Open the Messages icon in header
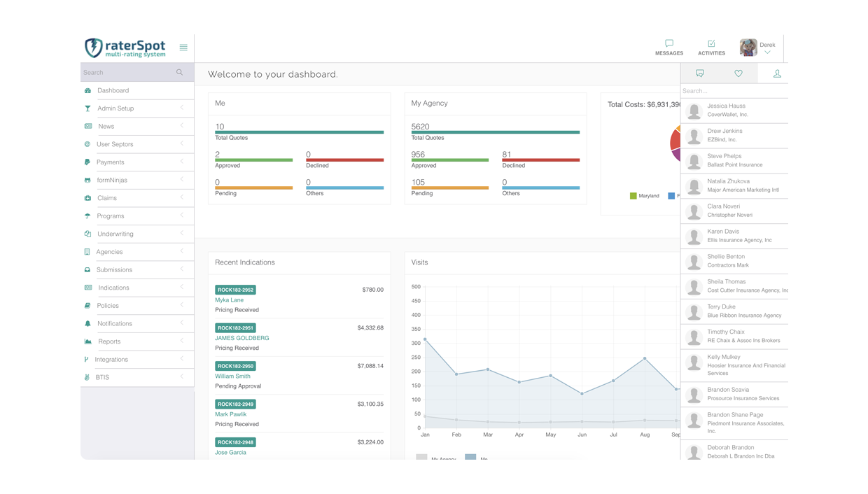Image resolution: width=868 pixels, height=494 pixels. [x=668, y=44]
